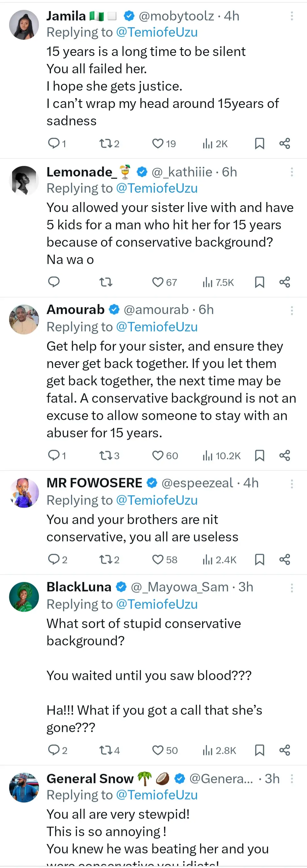The image size is (307, 868).
Task: View BlackLuna's profile avatar
Action: pos(24,597)
